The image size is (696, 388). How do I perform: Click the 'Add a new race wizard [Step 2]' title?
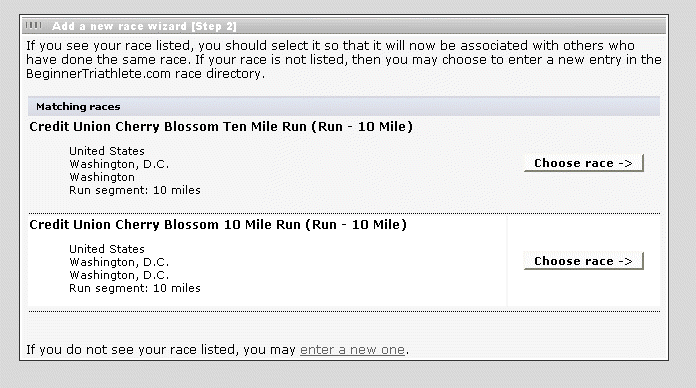coord(144,26)
